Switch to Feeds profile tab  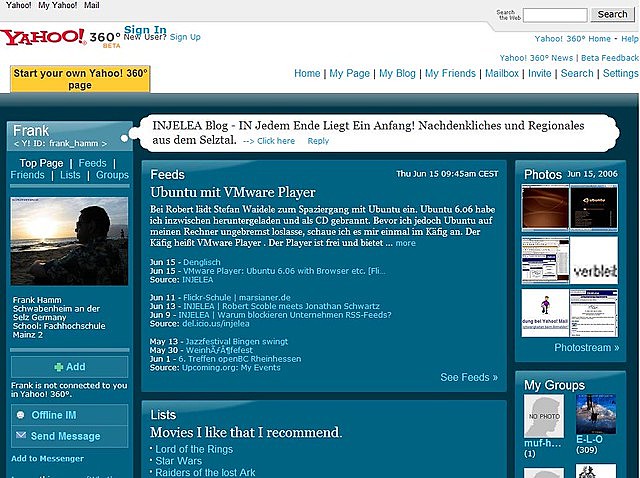pos(92,163)
